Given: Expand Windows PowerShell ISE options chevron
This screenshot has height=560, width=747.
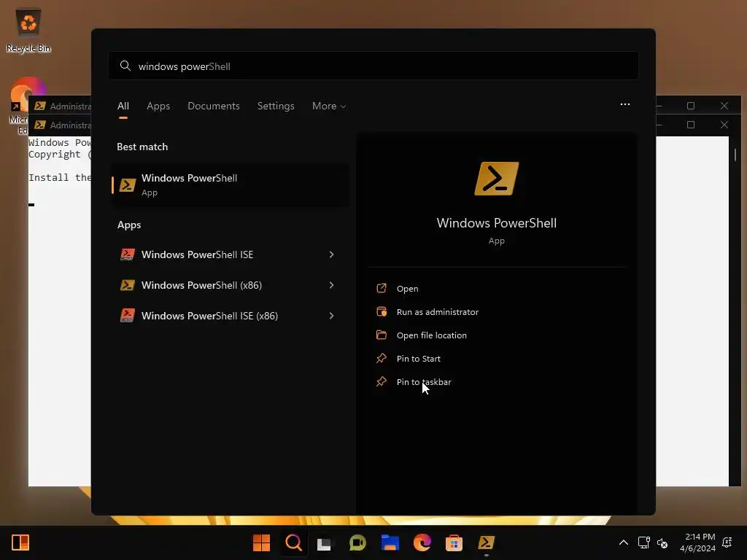Looking at the screenshot, I should click(x=332, y=254).
